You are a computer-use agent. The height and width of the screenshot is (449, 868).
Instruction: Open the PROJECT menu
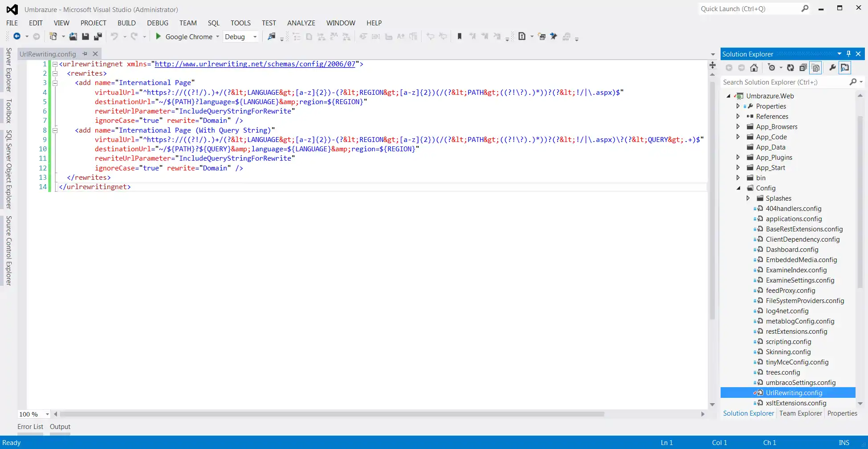pyautogui.click(x=94, y=23)
